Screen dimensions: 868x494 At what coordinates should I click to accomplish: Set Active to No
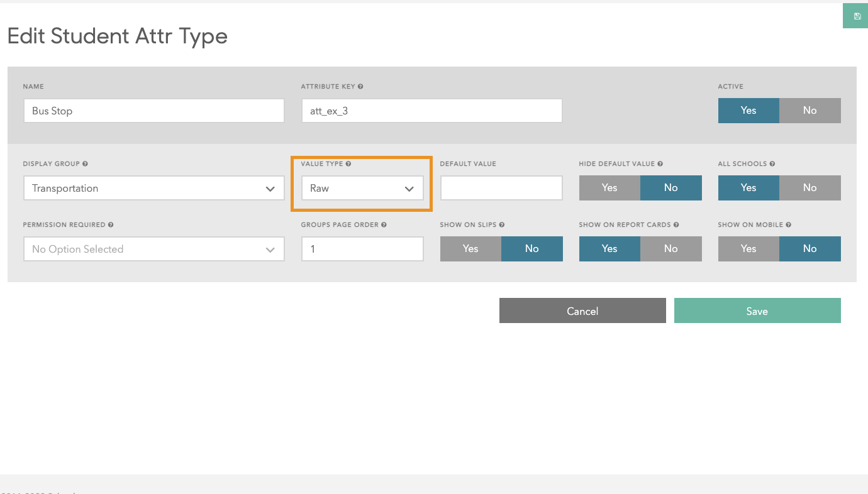point(810,111)
